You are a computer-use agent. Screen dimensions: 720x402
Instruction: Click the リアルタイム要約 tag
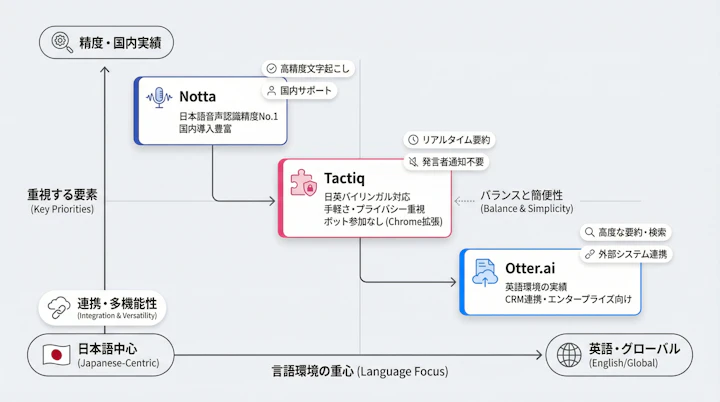tap(450, 140)
